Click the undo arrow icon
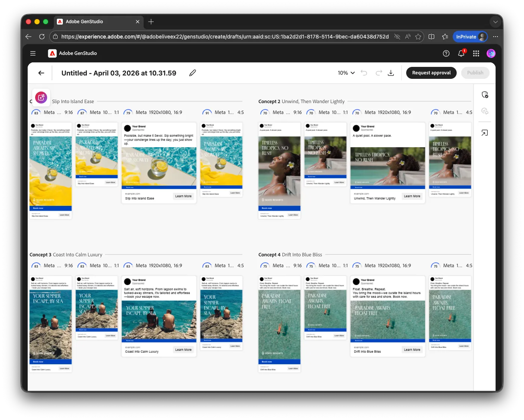Image resolution: width=524 pixels, height=420 pixels. coord(364,73)
